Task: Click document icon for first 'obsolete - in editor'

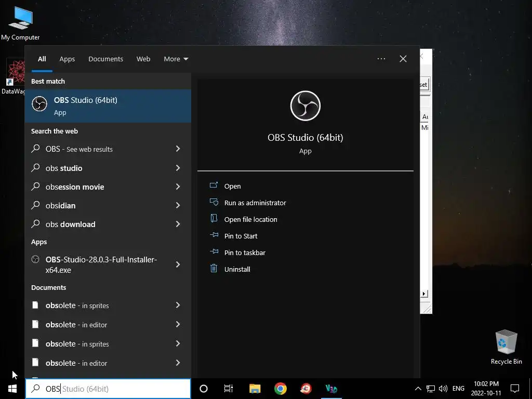Action: [35, 324]
